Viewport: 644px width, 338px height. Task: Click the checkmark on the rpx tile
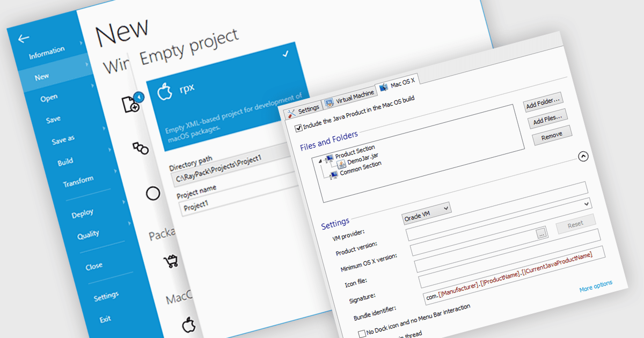[286, 54]
